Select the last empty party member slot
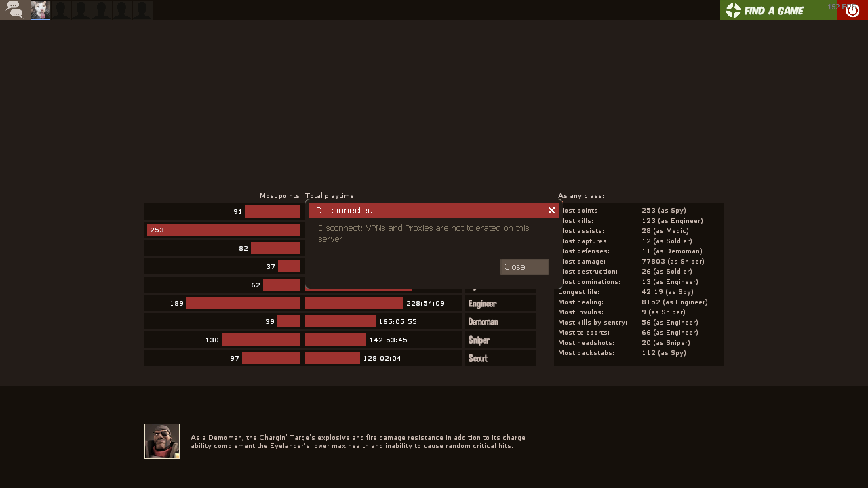The image size is (868, 488). pos(142,10)
